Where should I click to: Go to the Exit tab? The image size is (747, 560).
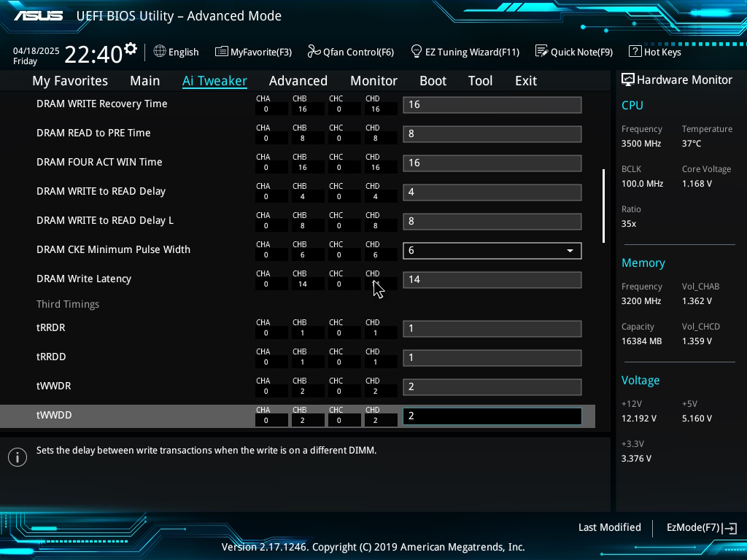click(526, 81)
